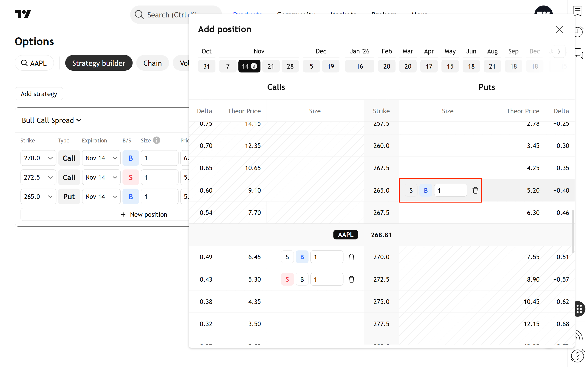Open the 270.0 strike dropdown
Image resolution: width=588 pixels, height=367 pixels.
pyautogui.click(x=38, y=158)
